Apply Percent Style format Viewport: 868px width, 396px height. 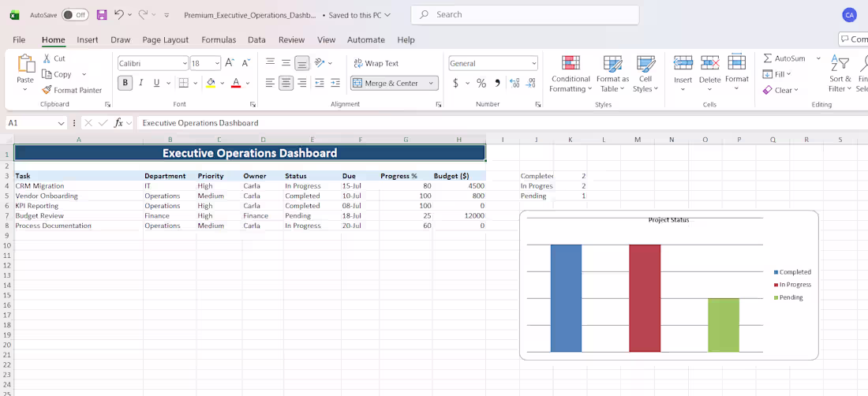481,83
